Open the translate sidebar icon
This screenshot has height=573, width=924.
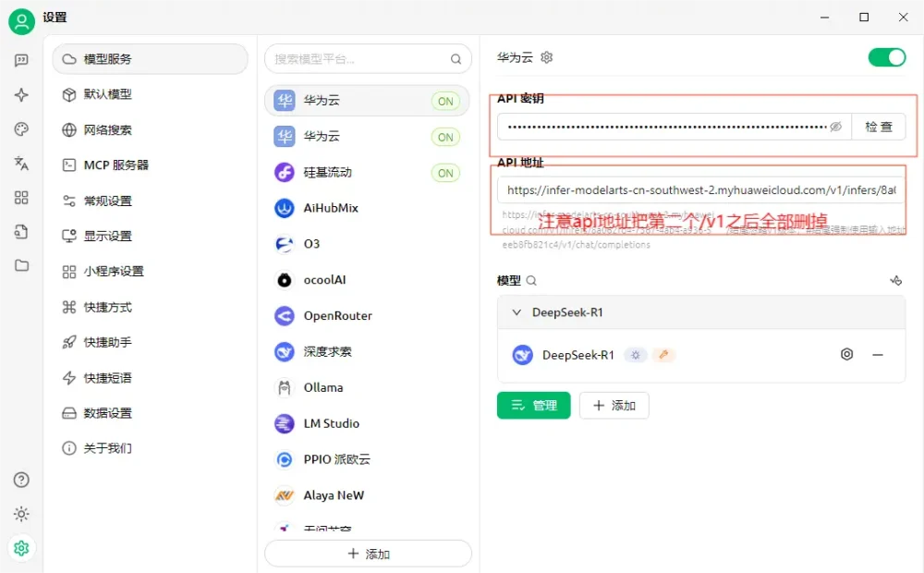[21, 164]
